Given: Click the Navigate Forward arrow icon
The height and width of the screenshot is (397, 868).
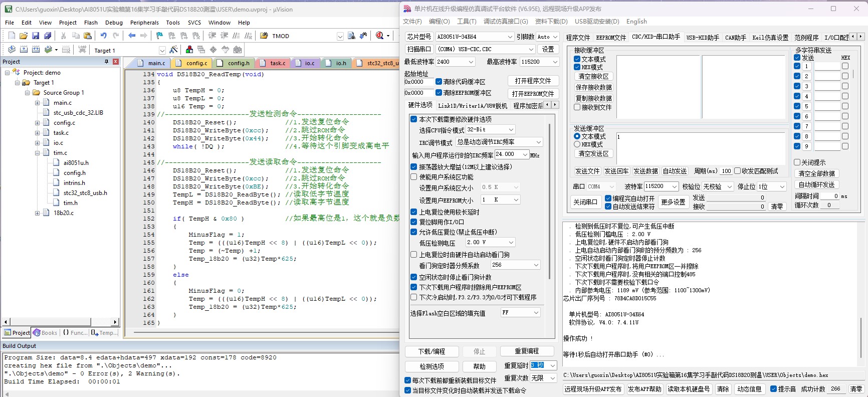Looking at the screenshot, I should (144, 36).
